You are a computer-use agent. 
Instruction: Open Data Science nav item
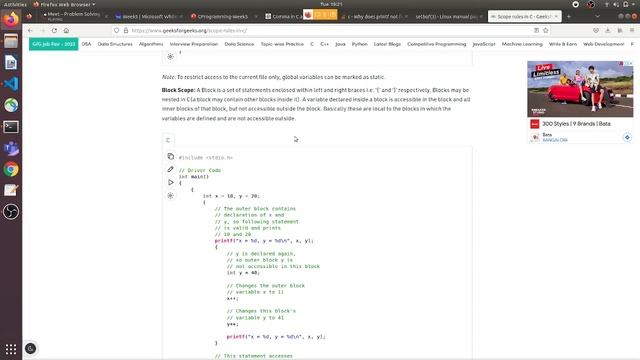239,44
